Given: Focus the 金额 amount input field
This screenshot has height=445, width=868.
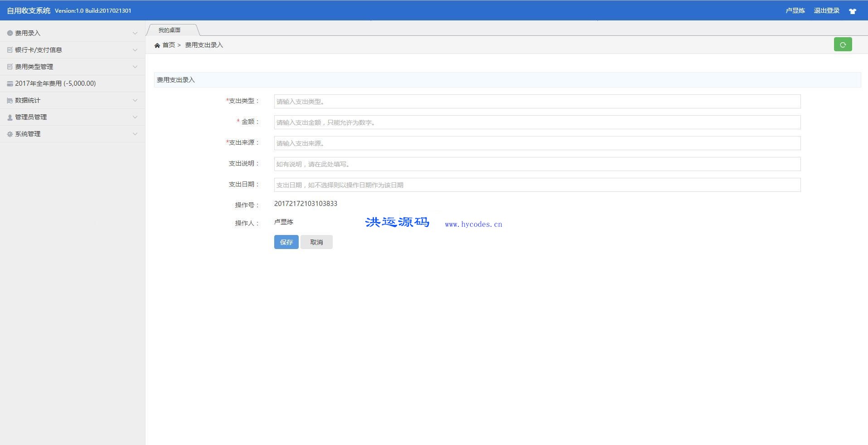Looking at the screenshot, I should coord(537,122).
